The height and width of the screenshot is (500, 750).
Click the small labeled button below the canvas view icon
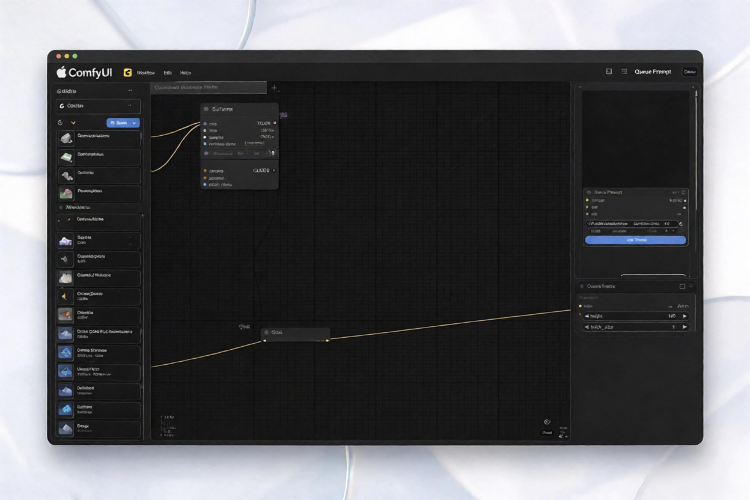pyautogui.click(x=547, y=433)
